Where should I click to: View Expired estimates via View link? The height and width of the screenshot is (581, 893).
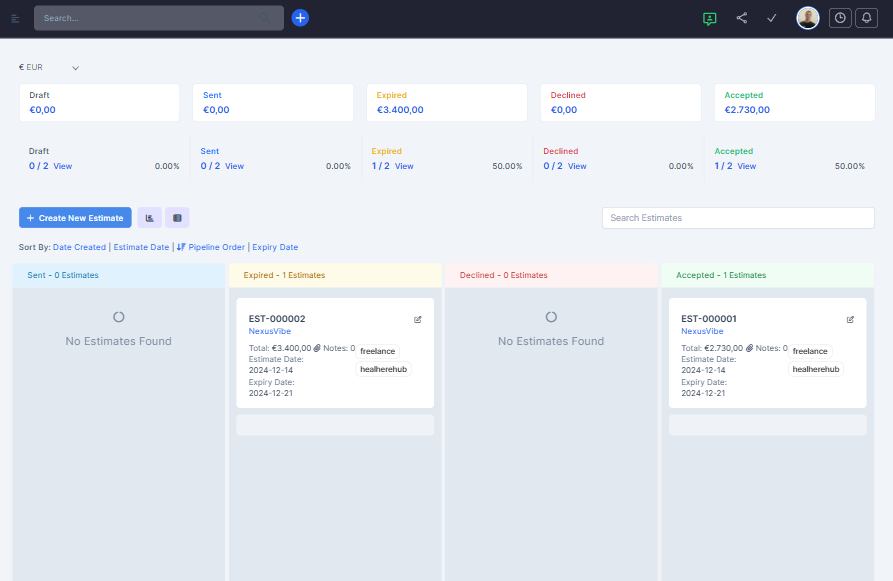click(x=404, y=166)
